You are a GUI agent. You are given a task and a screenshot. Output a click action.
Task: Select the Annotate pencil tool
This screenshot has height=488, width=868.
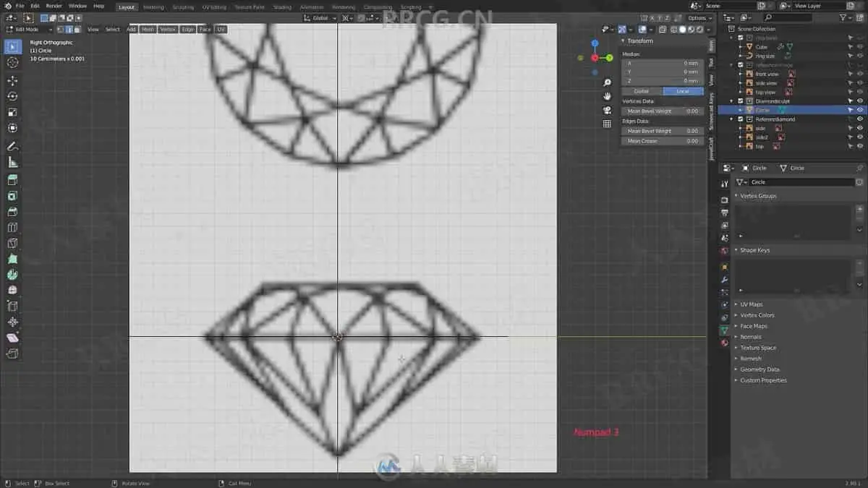pos(12,147)
